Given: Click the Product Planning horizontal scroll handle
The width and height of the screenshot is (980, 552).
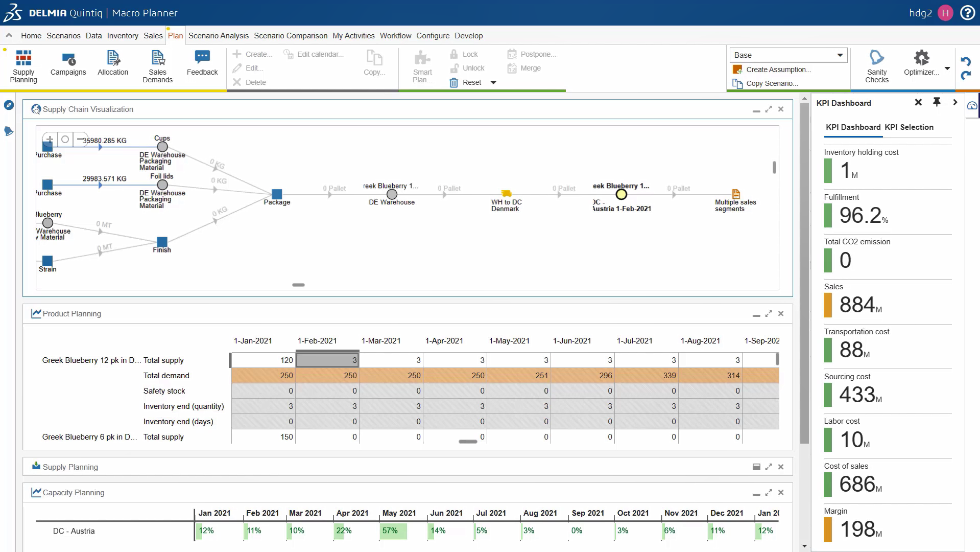Looking at the screenshot, I should [468, 442].
